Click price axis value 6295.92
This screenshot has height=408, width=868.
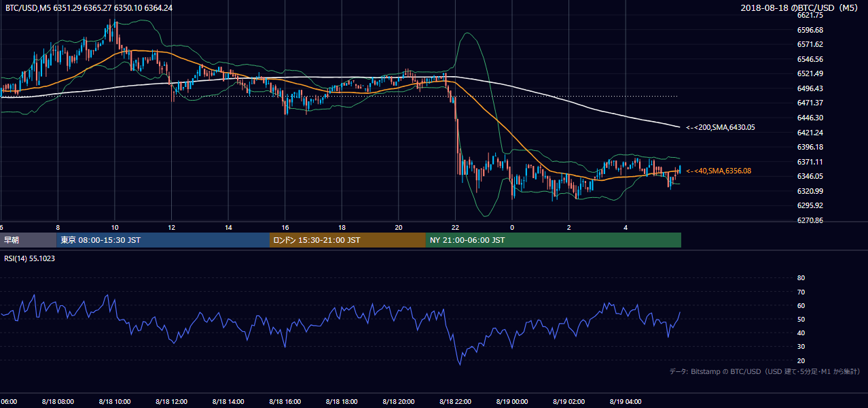pyautogui.click(x=811, y=205)
